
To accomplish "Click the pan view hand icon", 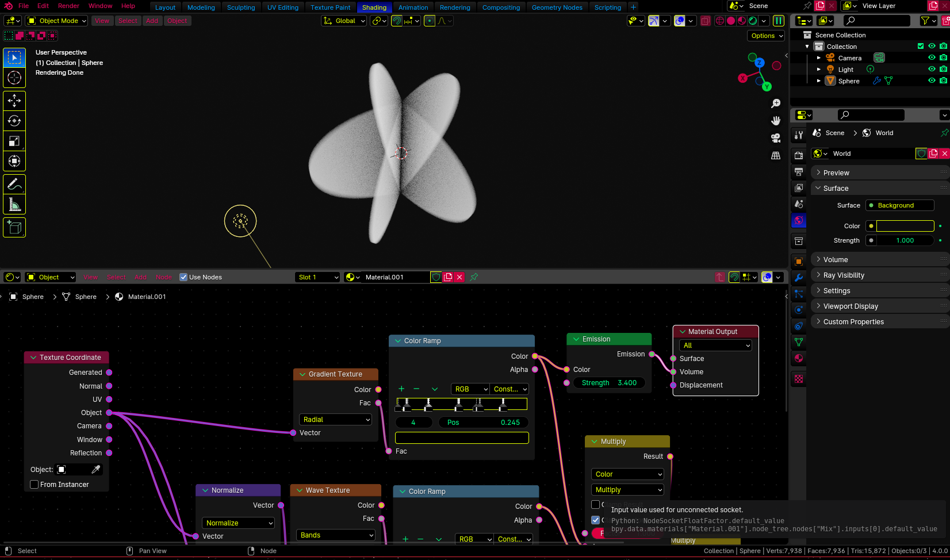I will pos(776,121).
